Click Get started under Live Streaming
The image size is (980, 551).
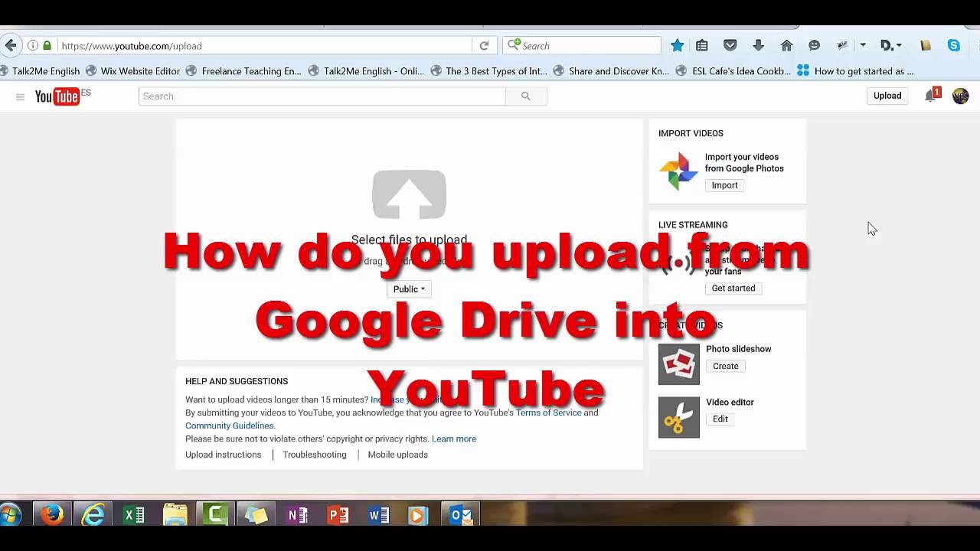733,289
